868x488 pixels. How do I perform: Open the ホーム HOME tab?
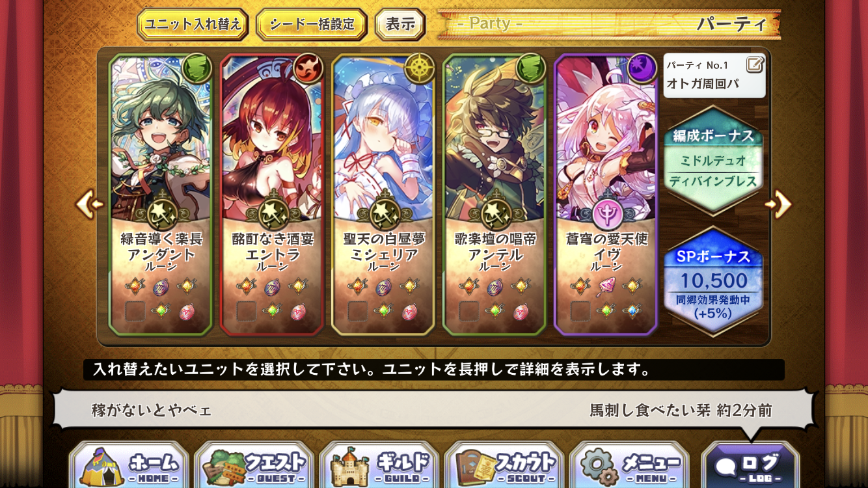click(x=129, y=466)
